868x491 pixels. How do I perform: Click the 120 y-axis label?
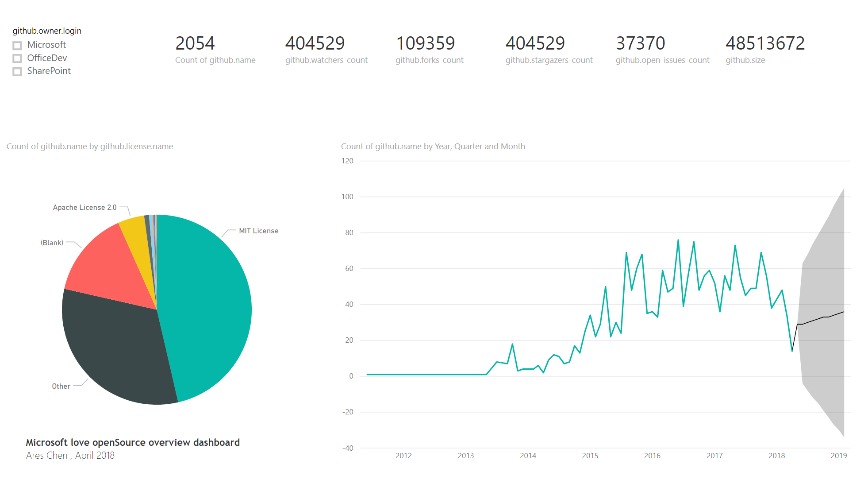[347, 161]
